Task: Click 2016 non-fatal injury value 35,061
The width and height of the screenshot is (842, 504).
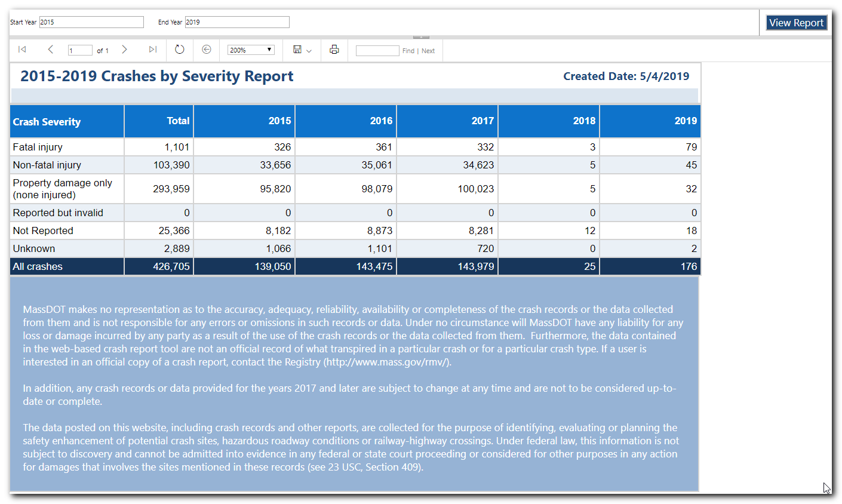Action: point(377,165)
